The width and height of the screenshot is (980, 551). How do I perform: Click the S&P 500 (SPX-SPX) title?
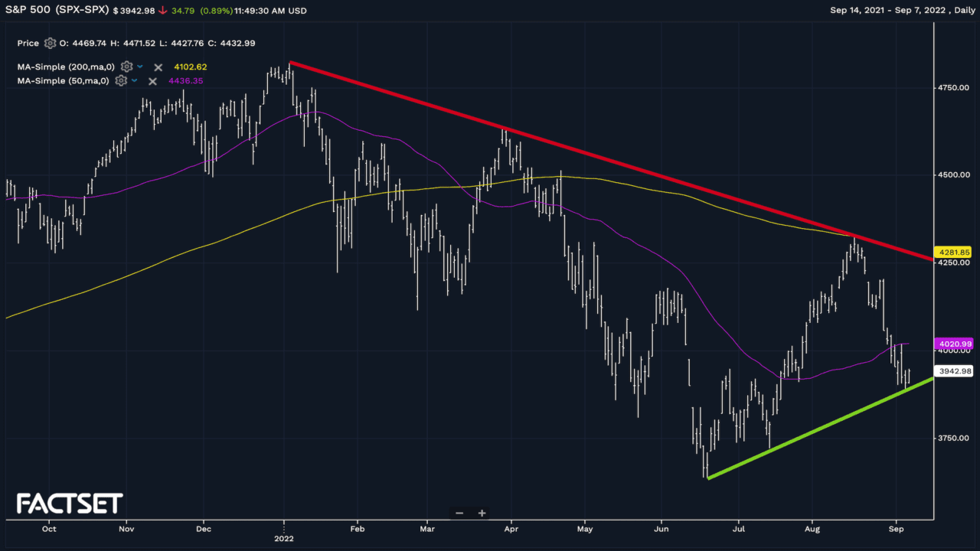click(55, 10)
